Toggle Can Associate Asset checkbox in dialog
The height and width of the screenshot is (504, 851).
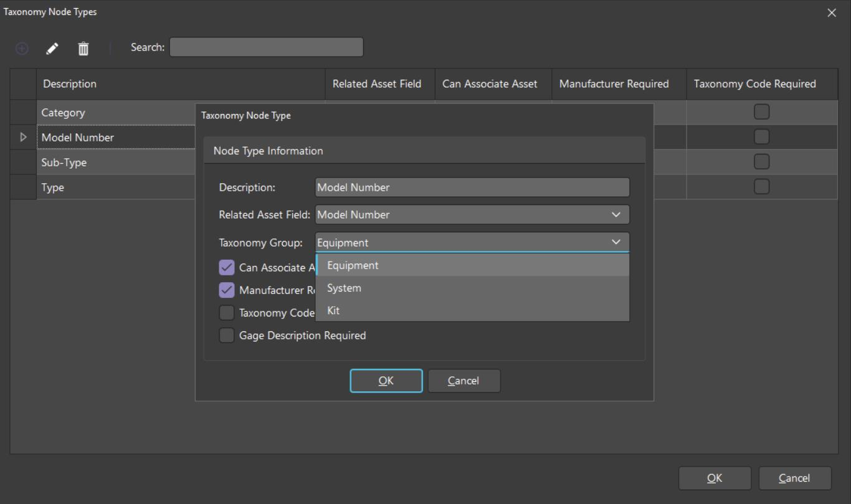[x=227, y=268]
